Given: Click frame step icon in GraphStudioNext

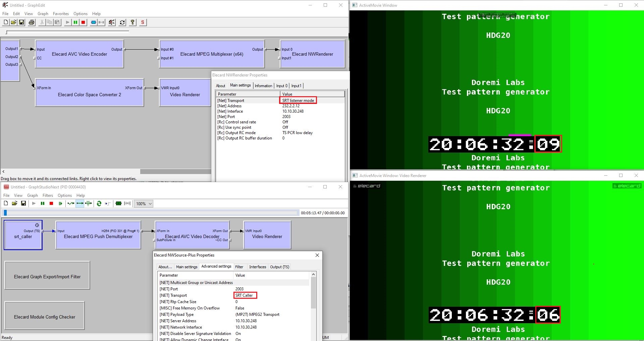Looking at the screenshot, I should pyautogui.click(x=60, y=203).
